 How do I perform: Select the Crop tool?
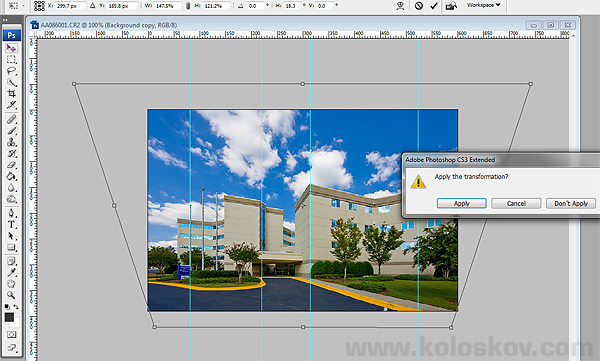[11, 93]
